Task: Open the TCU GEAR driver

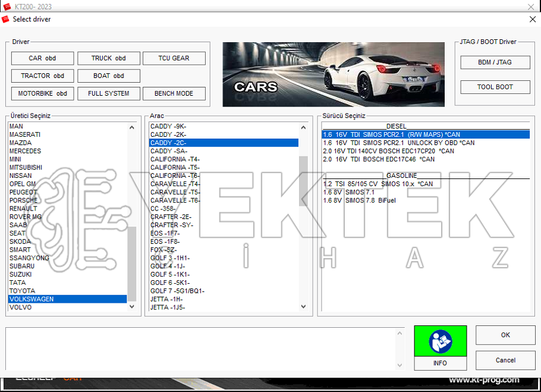Action: (x=174, y=58)
